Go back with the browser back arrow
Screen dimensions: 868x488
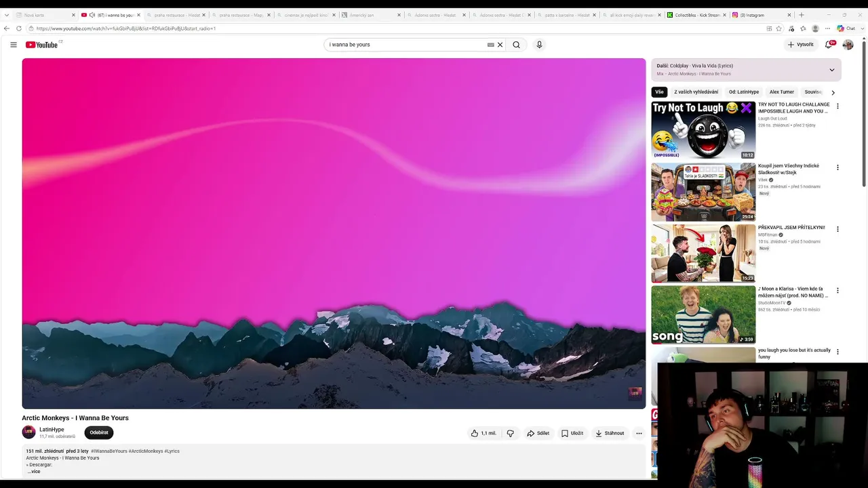coord(7,28)
